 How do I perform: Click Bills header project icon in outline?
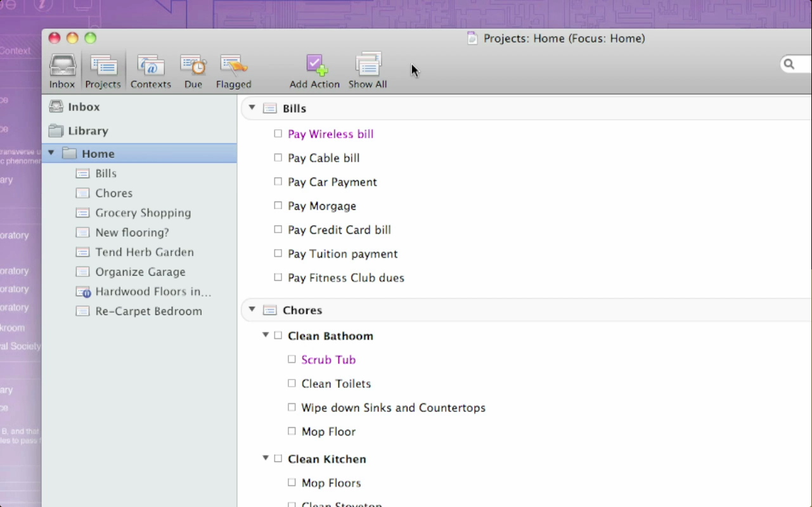(270, 108)
